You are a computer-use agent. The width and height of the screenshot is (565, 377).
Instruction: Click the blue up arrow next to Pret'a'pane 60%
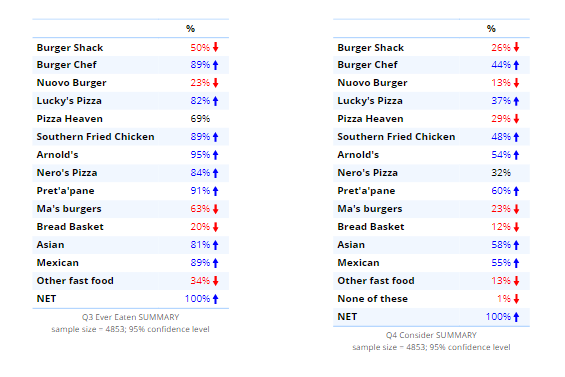click(516, 191)
